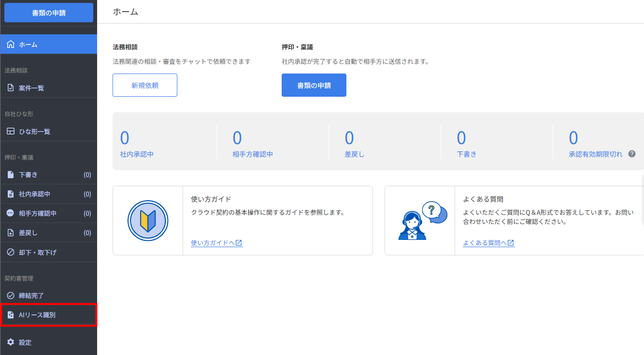Screen dimensions: 644x355
Task: Click the ひな形一覧 template layout icon
Action: [11, 132]
